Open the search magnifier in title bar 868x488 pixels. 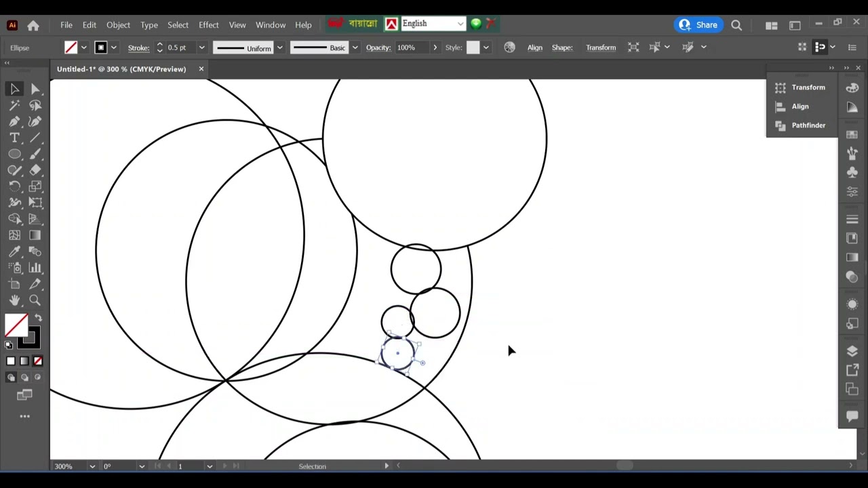(x=736, y=25)
